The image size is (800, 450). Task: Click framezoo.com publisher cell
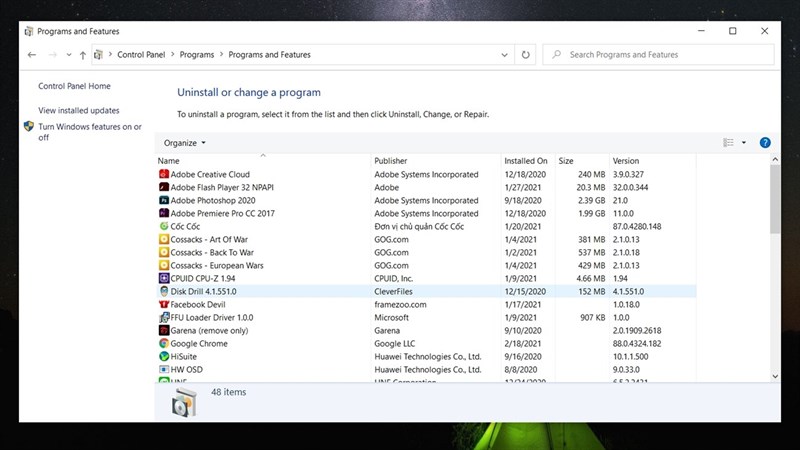401,305
